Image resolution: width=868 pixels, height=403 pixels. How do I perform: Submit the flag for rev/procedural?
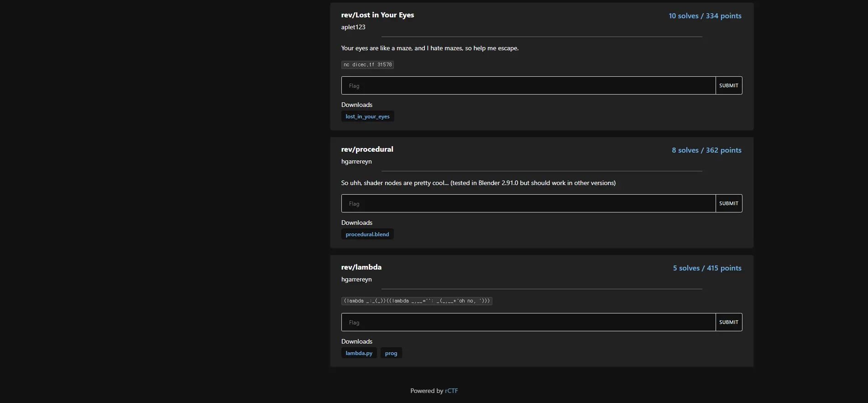pos(729,203)
